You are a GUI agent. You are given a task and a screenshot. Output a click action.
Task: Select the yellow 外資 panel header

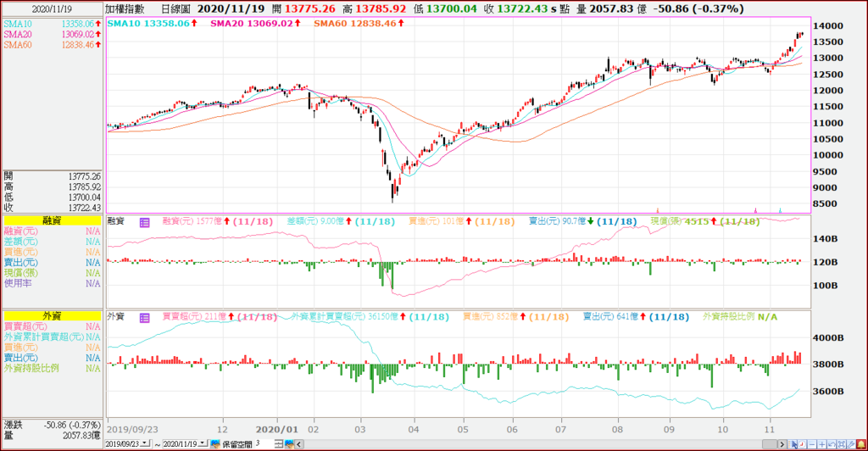pyautogui.click(x=52, y=315)
